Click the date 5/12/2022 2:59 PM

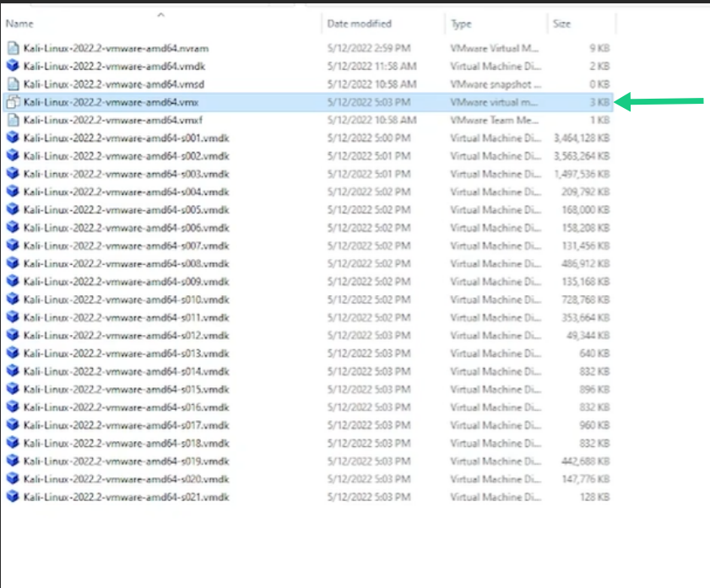[x=369, y=48]
